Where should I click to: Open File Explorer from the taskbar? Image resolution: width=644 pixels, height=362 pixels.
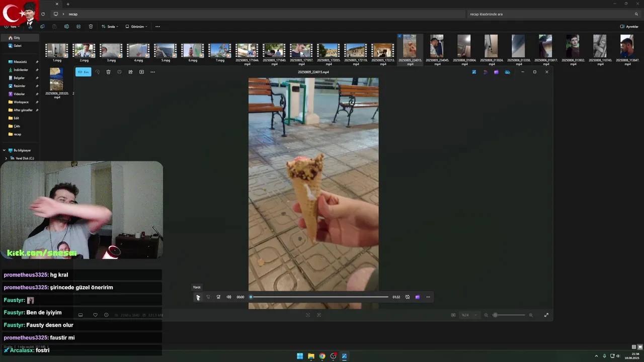pos(311,356)
